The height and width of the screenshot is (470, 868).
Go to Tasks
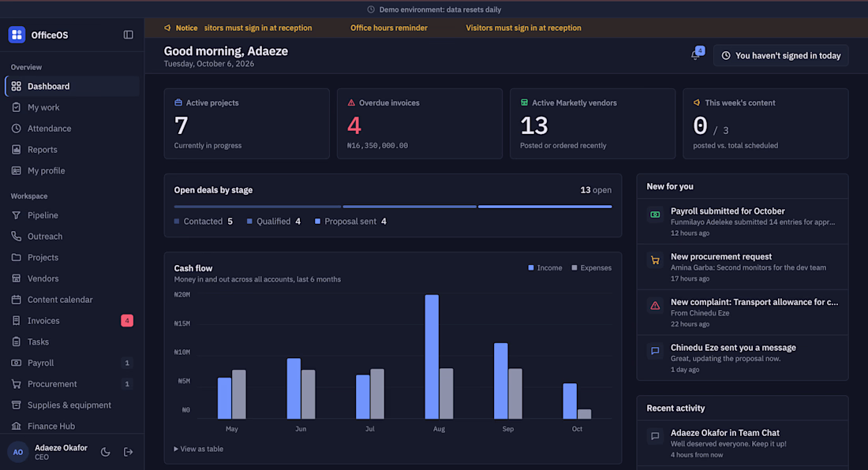click(73, 341)
